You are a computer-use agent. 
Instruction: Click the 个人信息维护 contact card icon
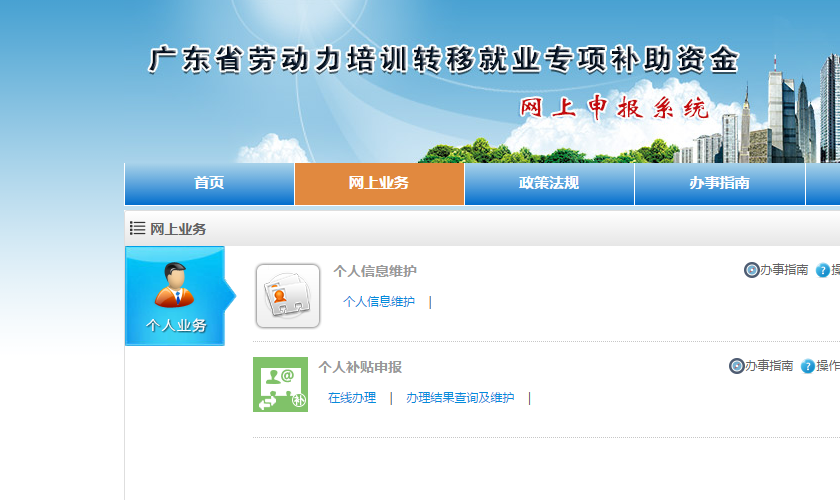click(x=288, y=296)
